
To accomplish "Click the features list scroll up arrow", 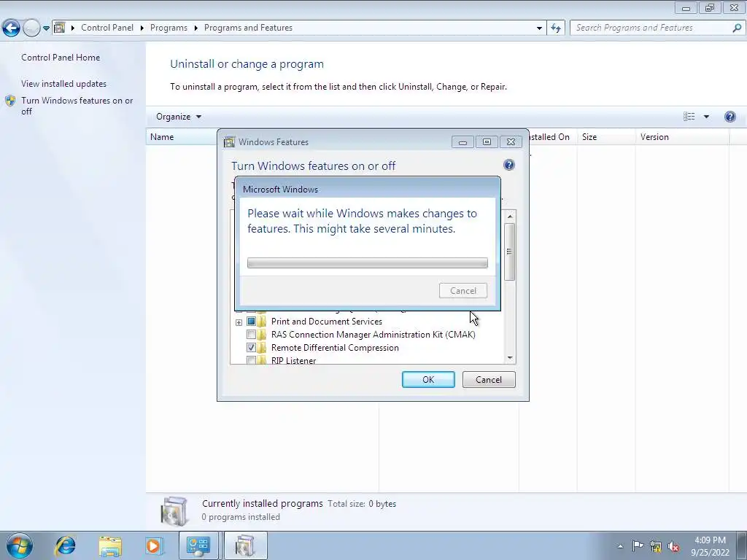I will (x=510, y=217).
